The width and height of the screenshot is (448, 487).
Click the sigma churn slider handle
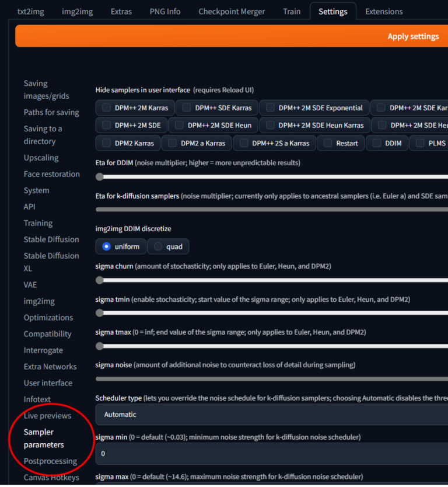[100, 280]
